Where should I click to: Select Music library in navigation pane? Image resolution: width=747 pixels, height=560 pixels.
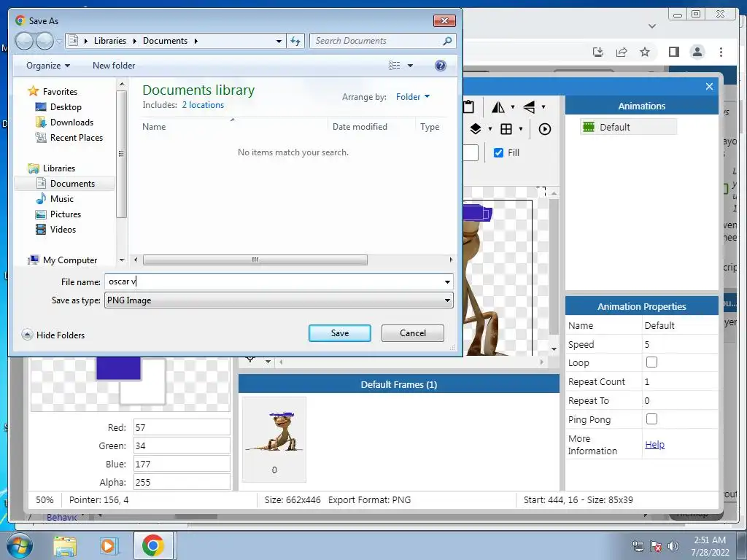(61, 199)
